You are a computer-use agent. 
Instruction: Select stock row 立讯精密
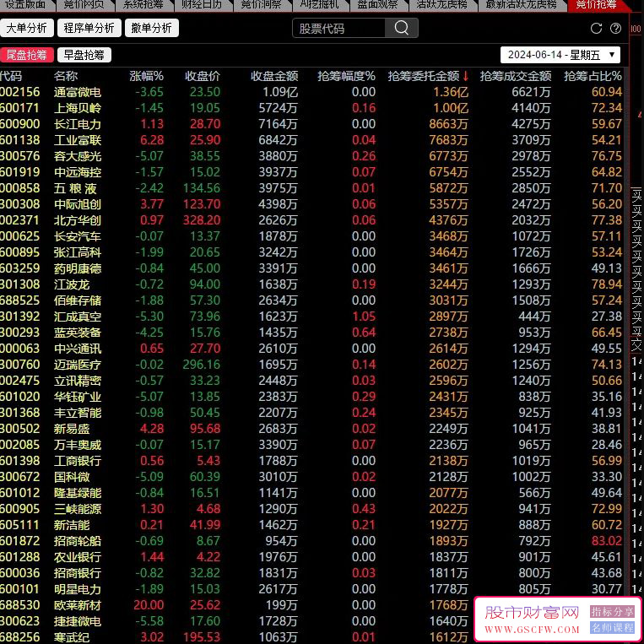point(311,381)
